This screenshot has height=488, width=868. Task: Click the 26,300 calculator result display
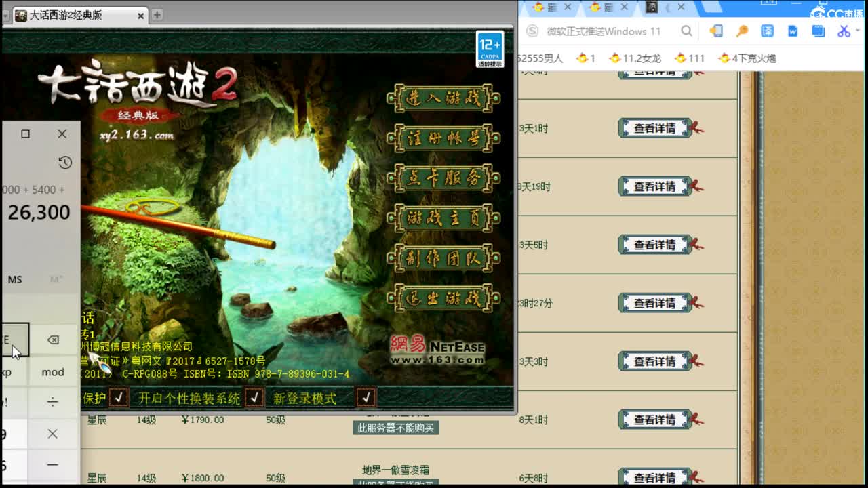click(x=39, y=212)
